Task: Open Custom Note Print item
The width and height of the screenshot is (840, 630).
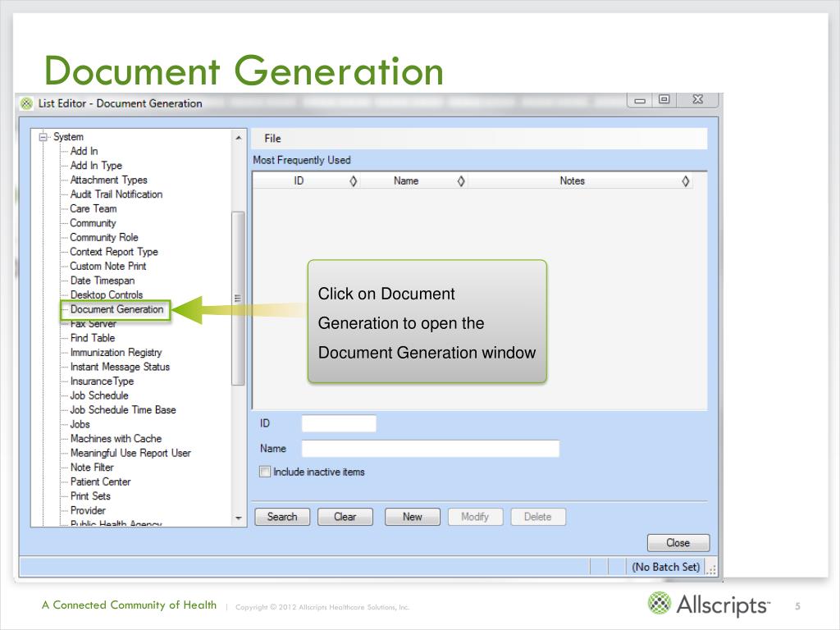Action: click(x=108, y=267)
